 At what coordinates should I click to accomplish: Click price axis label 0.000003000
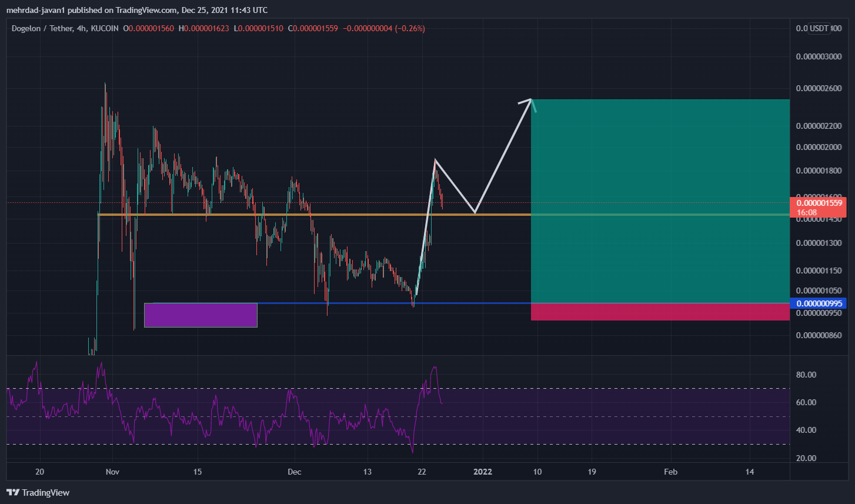(x=819, y=56)
